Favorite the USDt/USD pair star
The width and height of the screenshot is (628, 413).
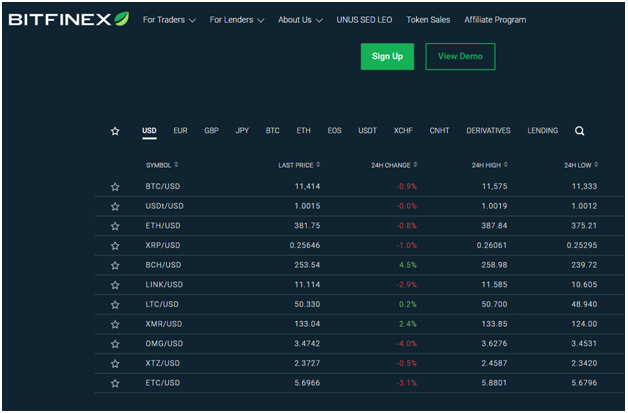(115, 206)
